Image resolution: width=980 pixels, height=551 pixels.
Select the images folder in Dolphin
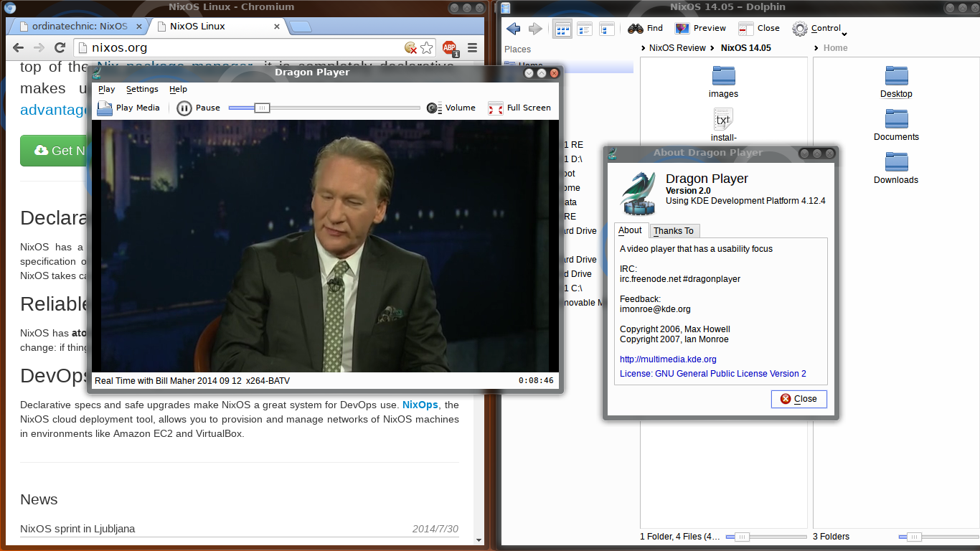click(x=723, y=82)
